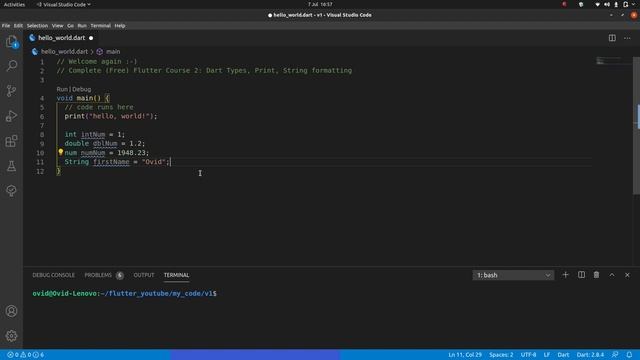Image resolution: width=640 pixels, height=360 pixels.
Task: Open the Run menu
Action: 82,26
